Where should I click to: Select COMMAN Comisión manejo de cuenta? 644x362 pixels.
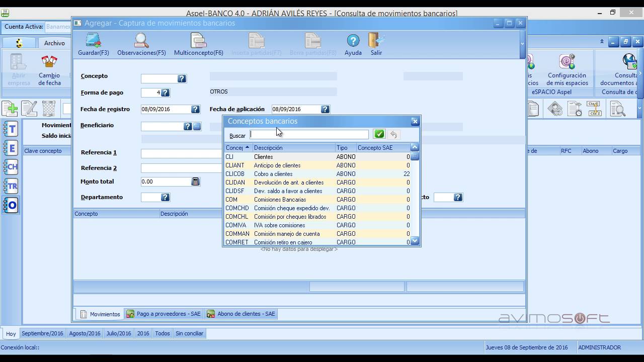click(318, 234)
